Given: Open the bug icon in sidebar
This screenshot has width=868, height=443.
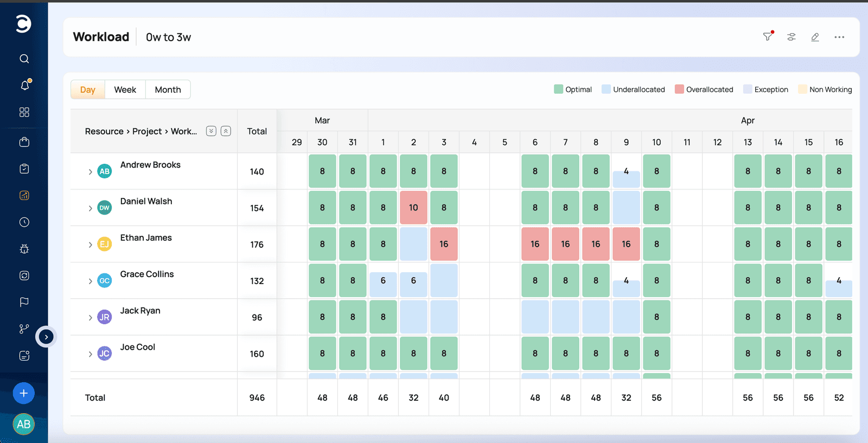Looking at the screenshot, I should [x=24, y=249].
